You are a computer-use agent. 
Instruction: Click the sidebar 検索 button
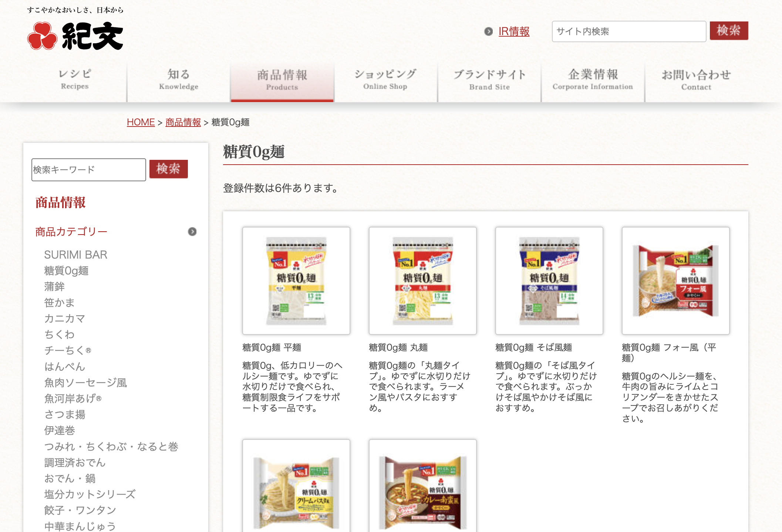point(169,169)
